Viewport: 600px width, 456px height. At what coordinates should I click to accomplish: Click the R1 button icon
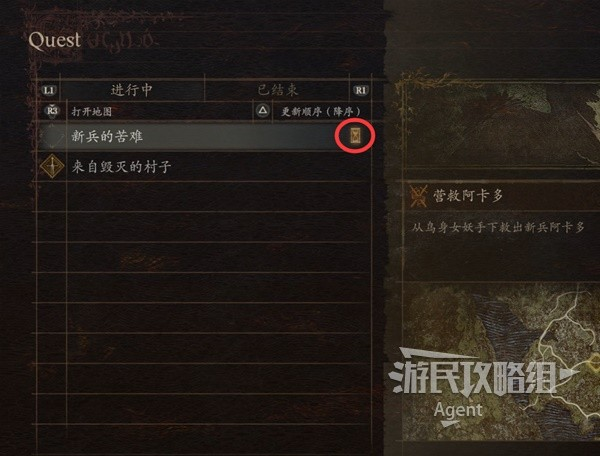tap(360, 90)
